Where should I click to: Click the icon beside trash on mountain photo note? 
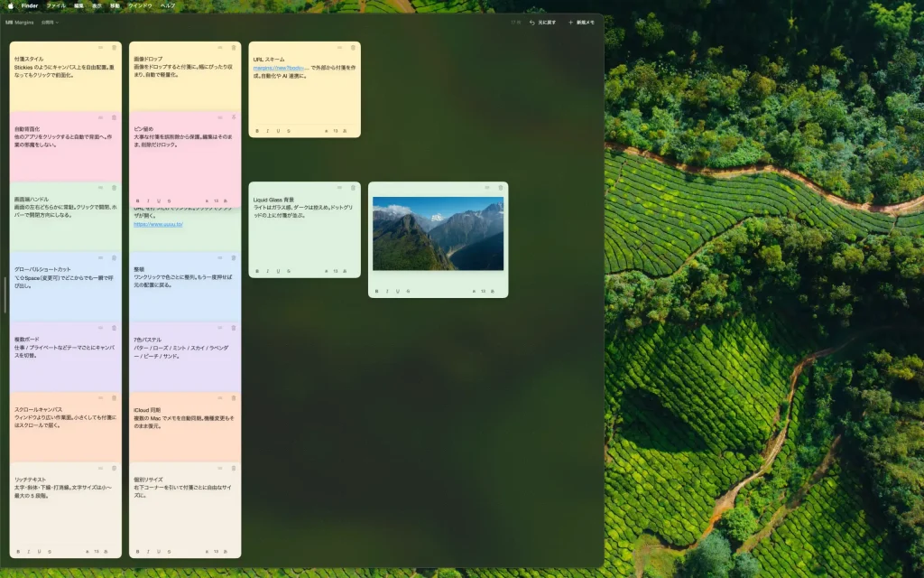click(487, 188)
